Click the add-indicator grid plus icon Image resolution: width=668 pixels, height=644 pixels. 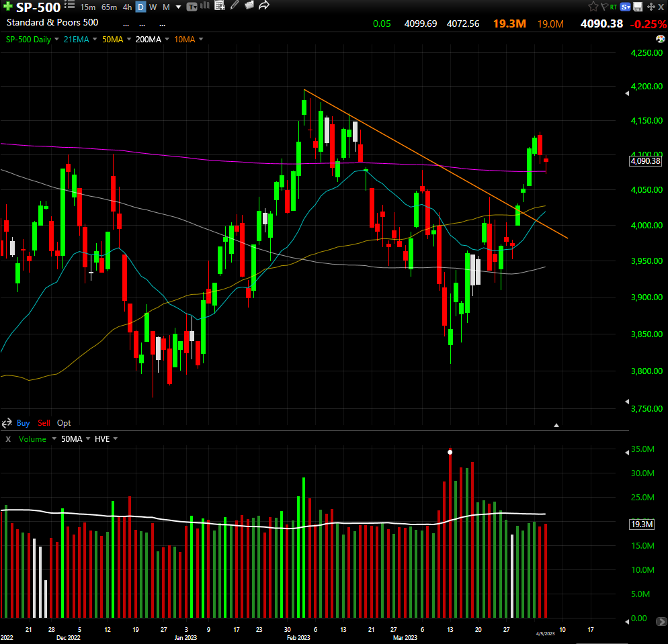(x=220, y=5)
